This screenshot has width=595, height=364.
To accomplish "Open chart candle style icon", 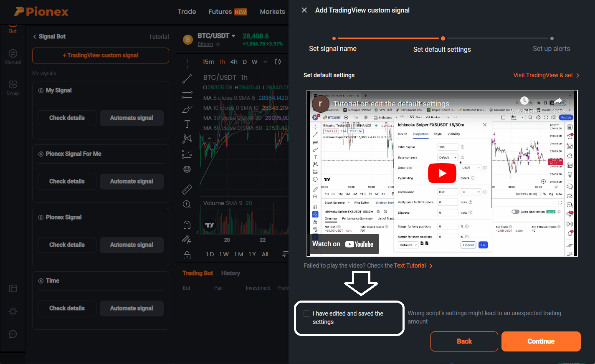I will [x=278, y=62].
